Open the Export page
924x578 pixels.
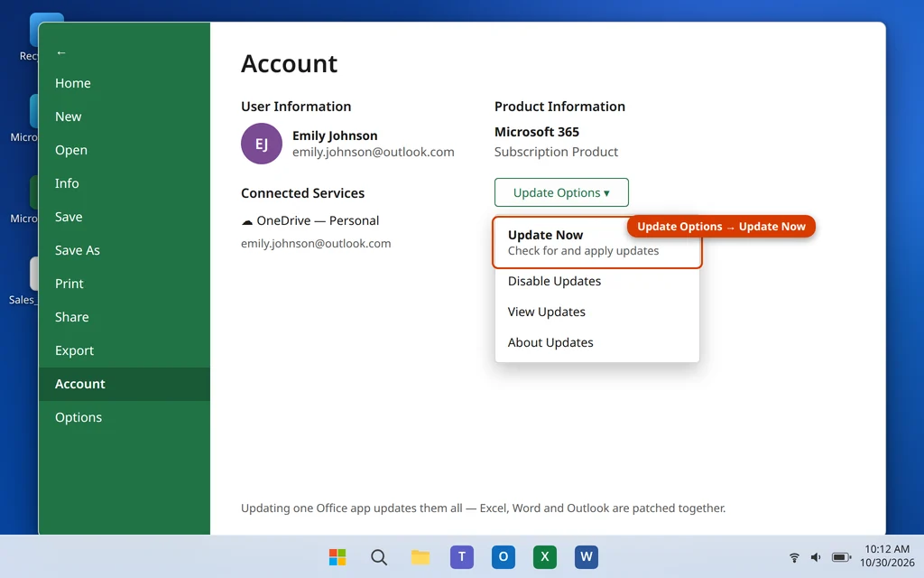(125, 350)
